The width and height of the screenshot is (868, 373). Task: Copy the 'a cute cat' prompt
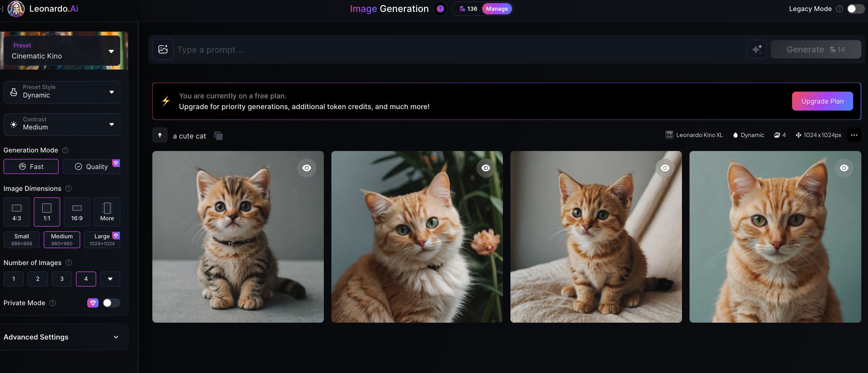(x=218, y=136)
